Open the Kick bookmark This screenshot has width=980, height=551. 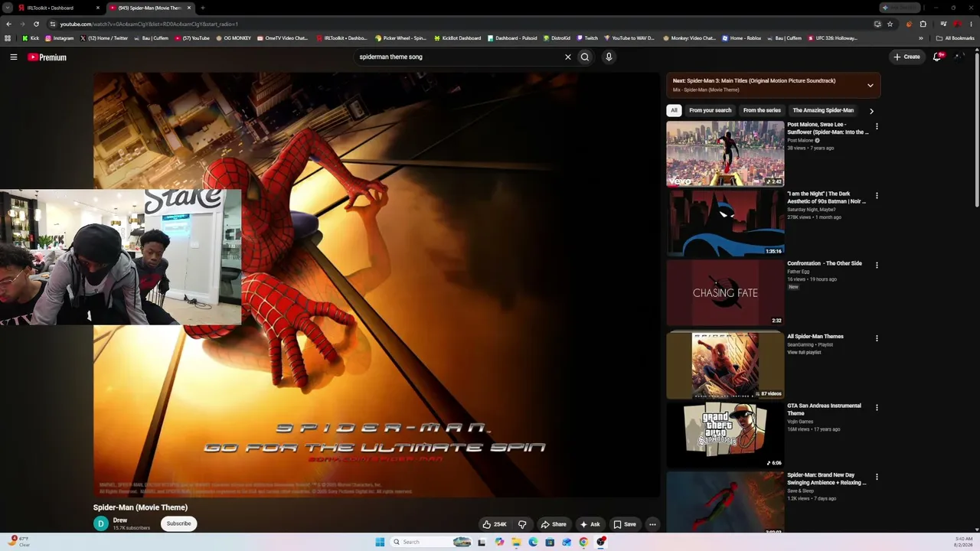coord(31,38)
